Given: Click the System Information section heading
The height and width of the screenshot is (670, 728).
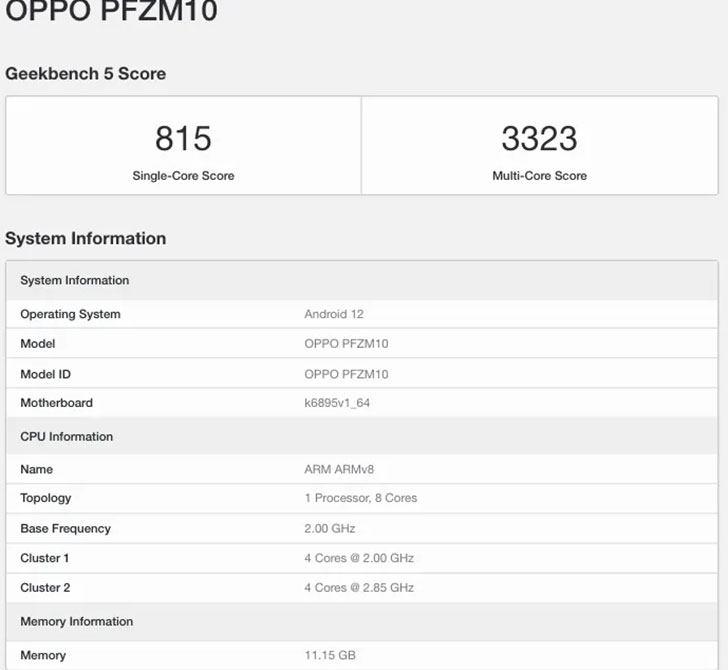Looking at the screenshot, I should tap(85, 238).
